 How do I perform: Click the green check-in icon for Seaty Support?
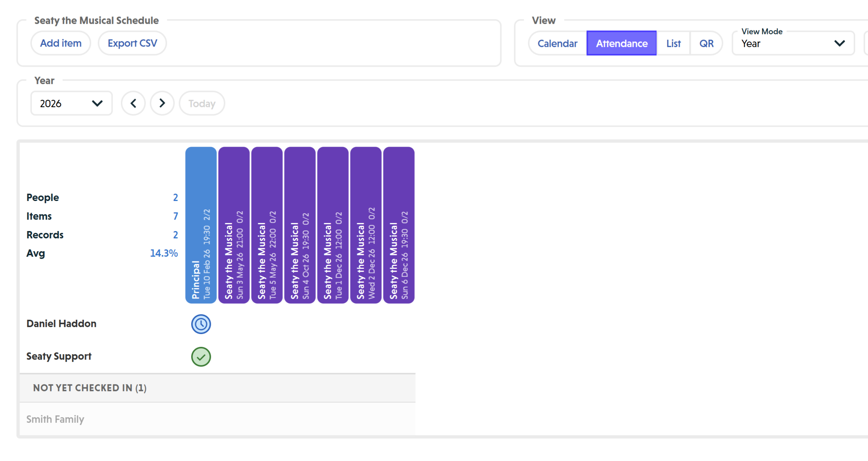(201, 356)
